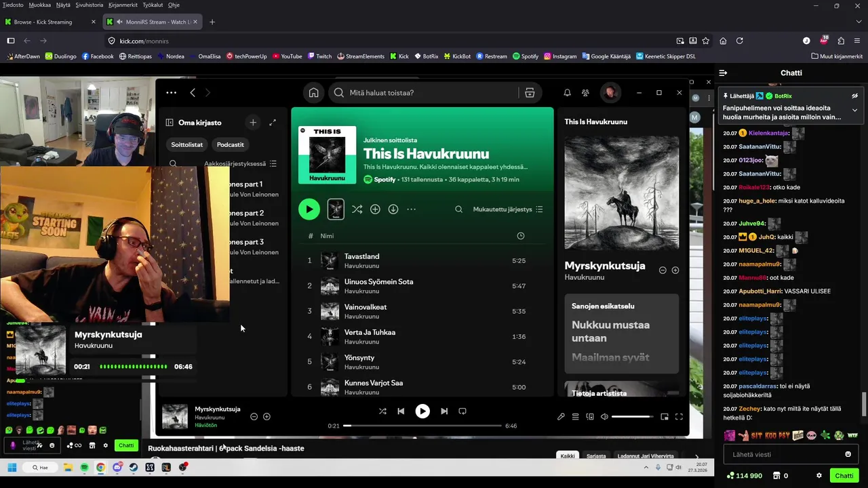Image resolution: width=868 pixels, height=488 pixels.
Task: Save the This Is Havukruunu playlist
Action: click(375, 209)
